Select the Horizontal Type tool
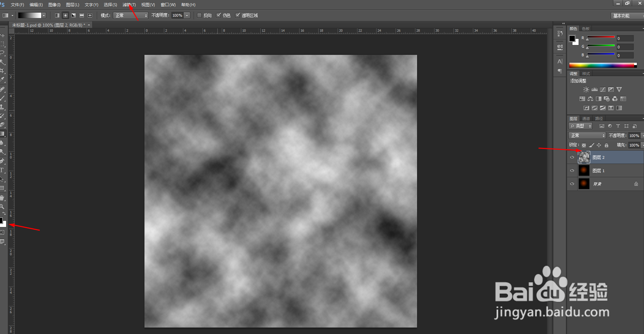This screenshot has height=334, width=644. pos(2,170)
